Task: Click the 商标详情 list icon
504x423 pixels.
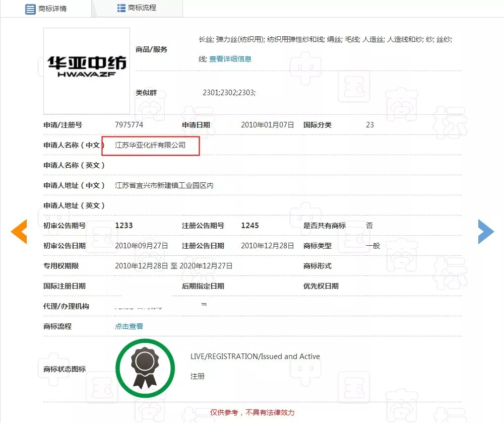Action: tap(30, 9)
